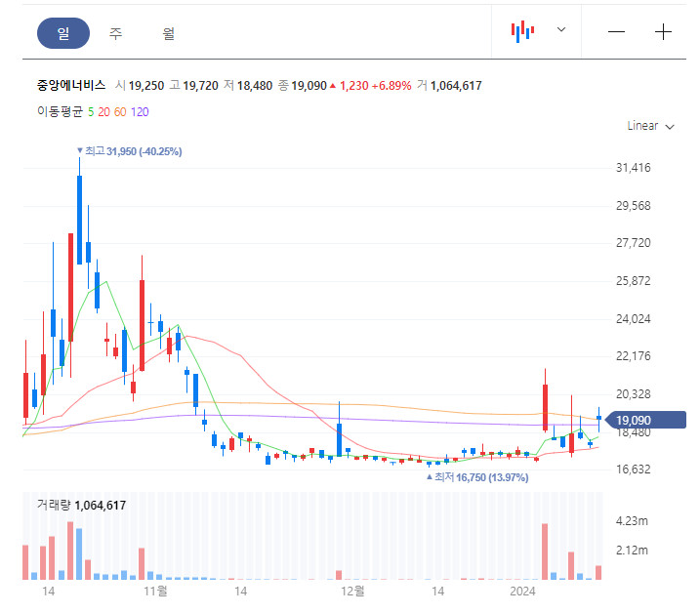This screenshot has width=700, height=613.
Task: Click the +6.89% change percentage
Action: click(x=391, y=86)
